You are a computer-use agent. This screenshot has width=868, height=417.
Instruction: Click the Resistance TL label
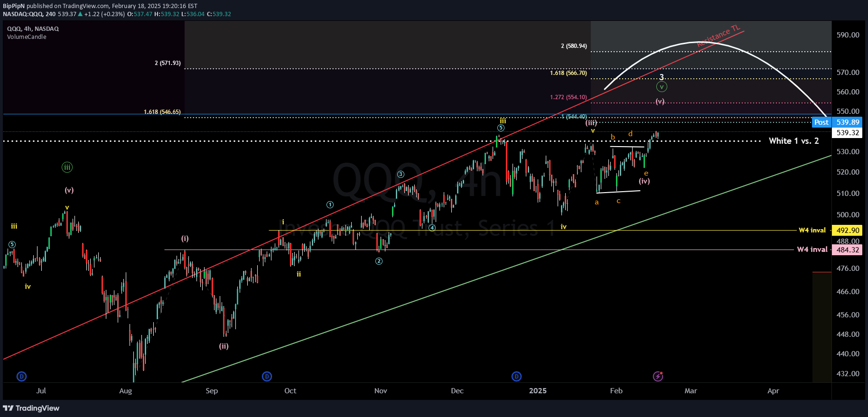pos(719,36)
